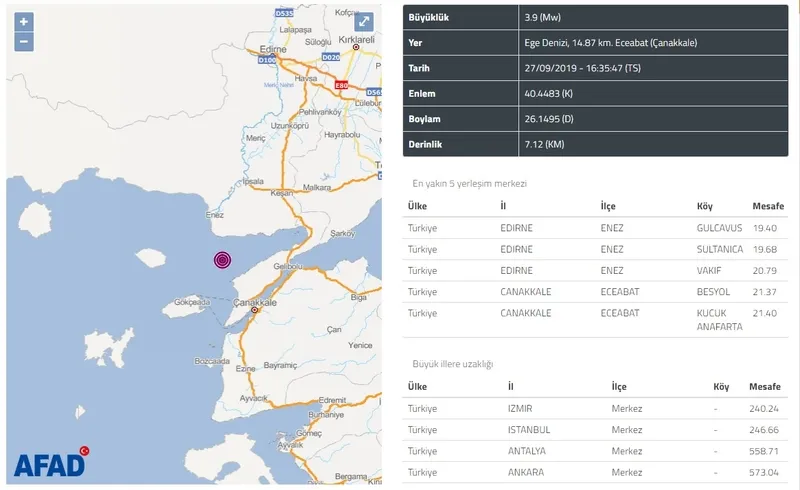Select distance 246.66 for Istanbul

pyautogui.click(x=764, y=430)
